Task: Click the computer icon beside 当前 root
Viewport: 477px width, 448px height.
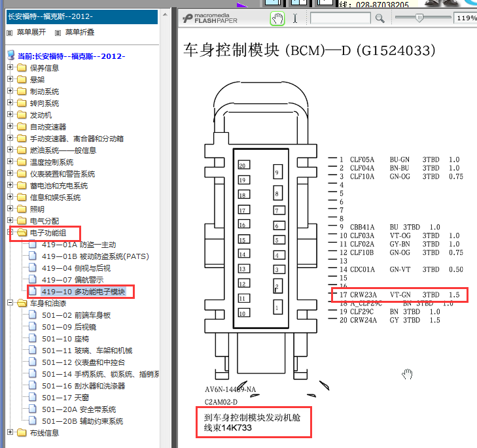Action: (x=11, y=56)
